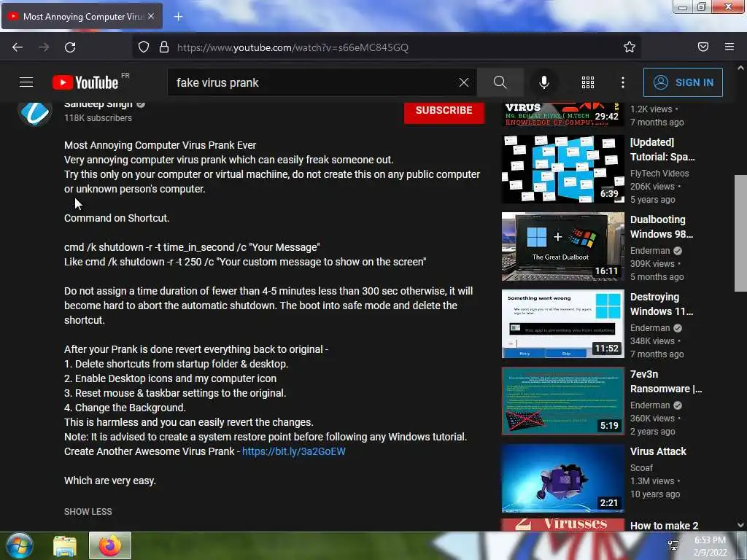Open File Explorer from the taskbar
This screenshot has width=747, height=560.
65,545
